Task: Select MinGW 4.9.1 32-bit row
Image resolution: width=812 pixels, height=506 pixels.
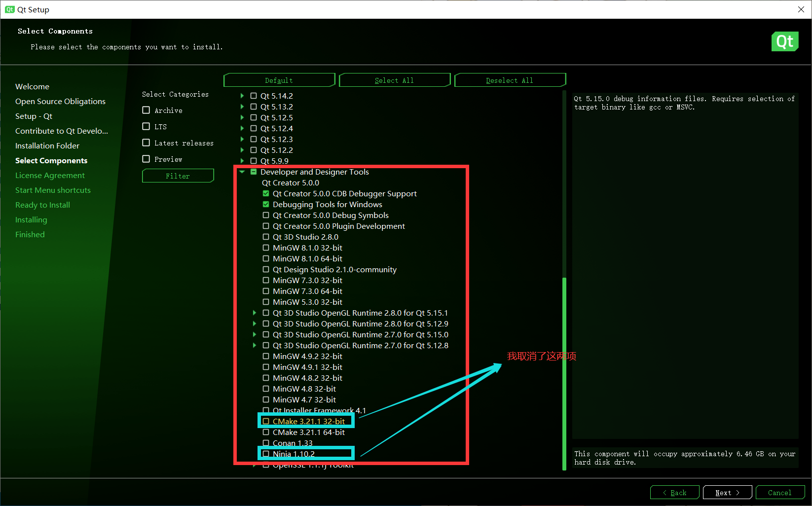Action: [x=307, y=367]
